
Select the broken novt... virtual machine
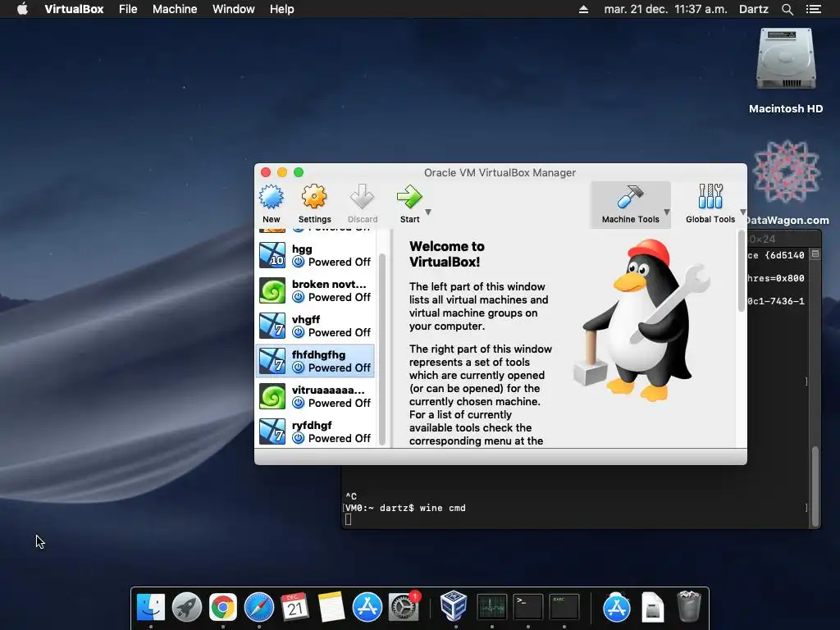coord(316,290)
